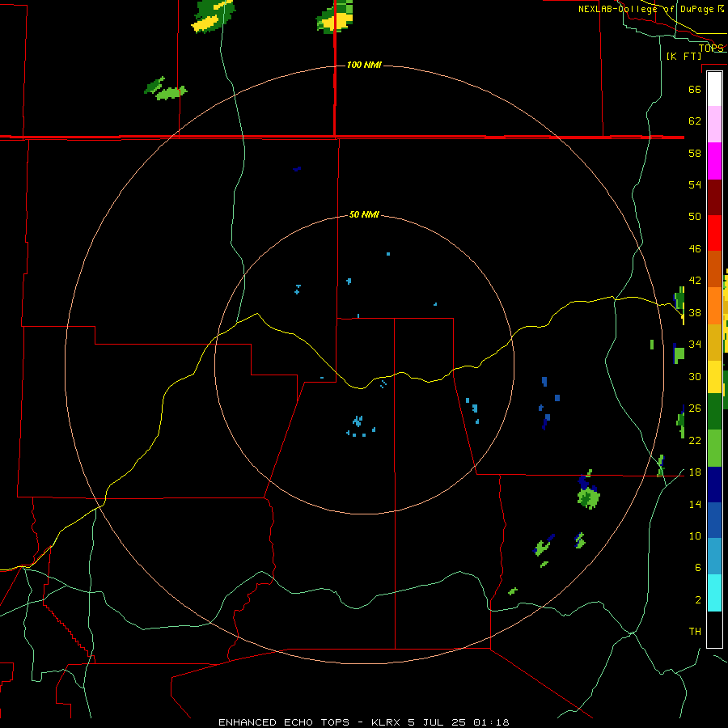This screenshot has height=728, width=728.
Task: Click the 42 value on the legend
Action: coord(695,281)
